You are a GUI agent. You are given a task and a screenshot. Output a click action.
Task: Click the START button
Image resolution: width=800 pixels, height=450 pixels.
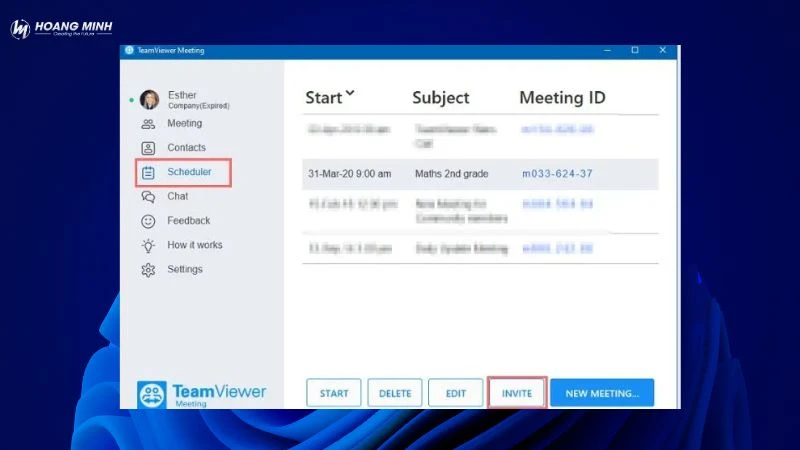coord(334,393)
